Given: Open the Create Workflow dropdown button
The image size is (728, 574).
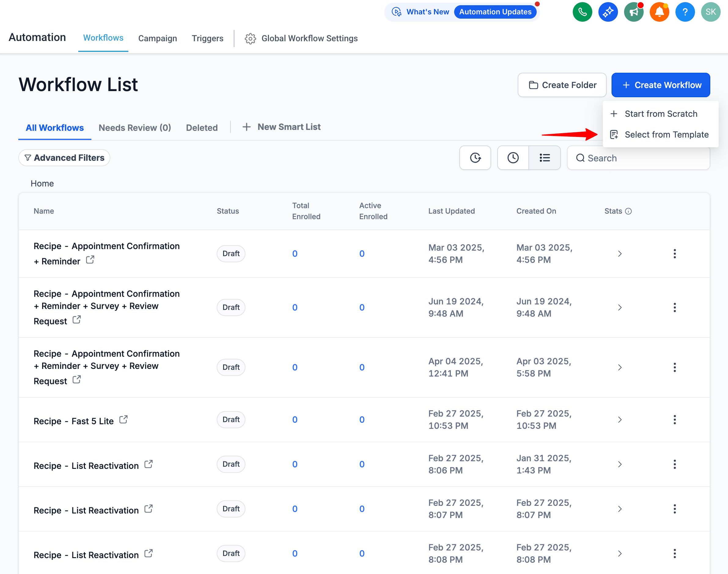Looking at the screenshot, I should [660, 85].
